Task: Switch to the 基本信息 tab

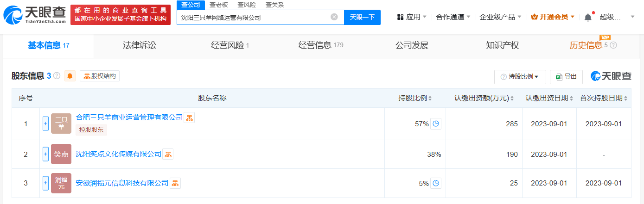Action: (x=48, y=45)
